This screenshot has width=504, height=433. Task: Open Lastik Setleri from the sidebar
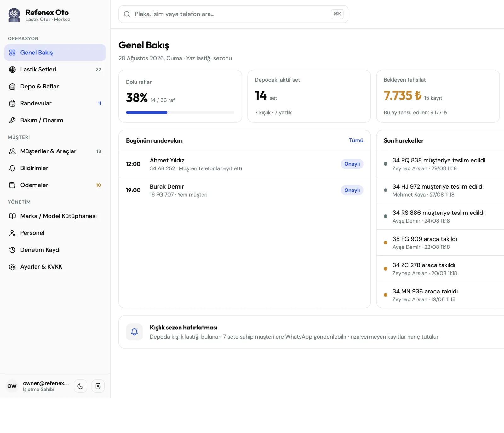pyautogui.click(x=55, y=70)
